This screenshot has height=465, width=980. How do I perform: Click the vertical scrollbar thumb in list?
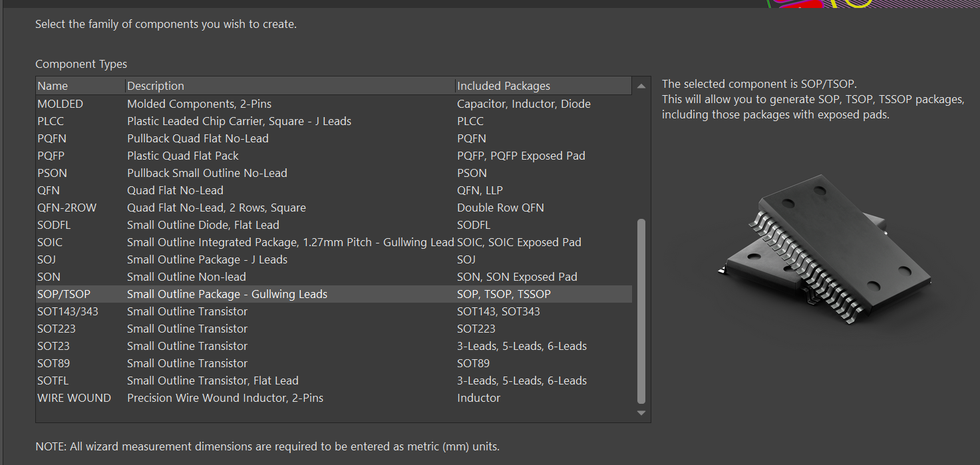[x=641, y=311]
